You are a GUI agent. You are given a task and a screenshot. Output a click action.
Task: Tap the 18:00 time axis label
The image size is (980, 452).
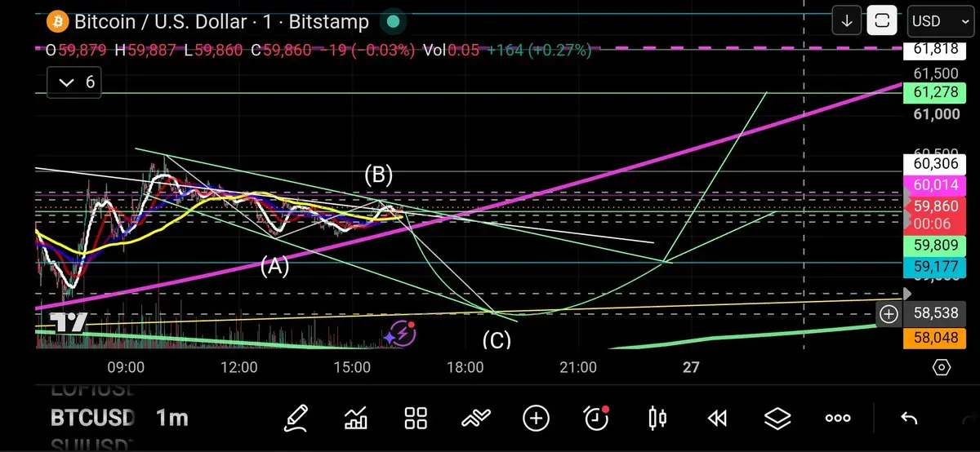coord(465,368)
